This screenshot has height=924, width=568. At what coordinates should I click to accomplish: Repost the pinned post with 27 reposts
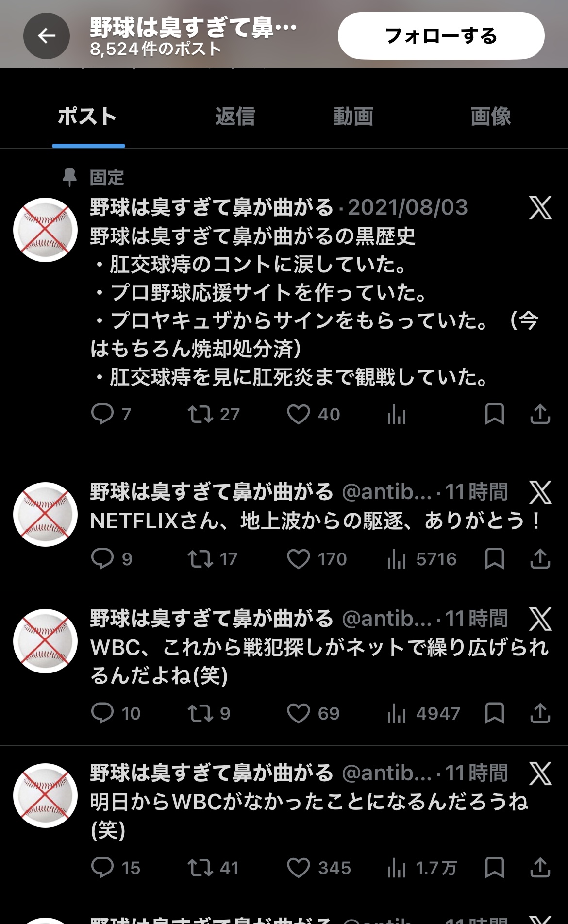click(200, 414)
